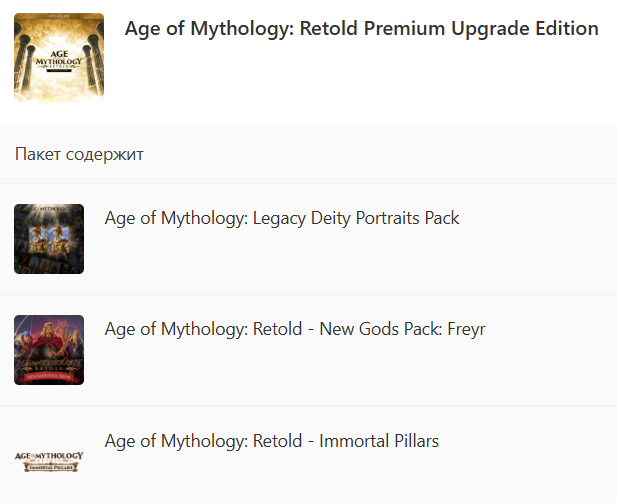Open the Legacy Deity Portraits Pack title link

pyautogui.click(x=282, y=218)
